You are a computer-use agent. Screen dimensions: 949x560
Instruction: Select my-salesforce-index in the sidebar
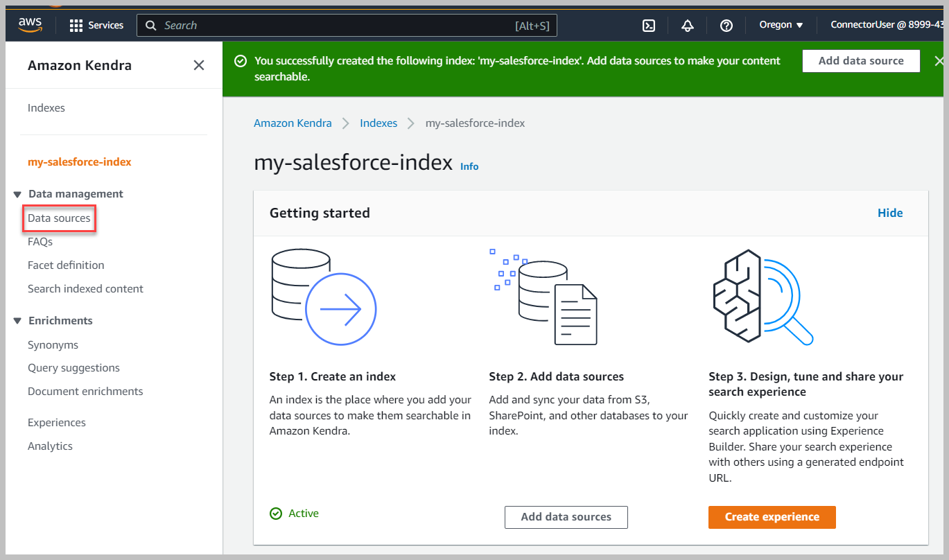click(x=80, y=162)
